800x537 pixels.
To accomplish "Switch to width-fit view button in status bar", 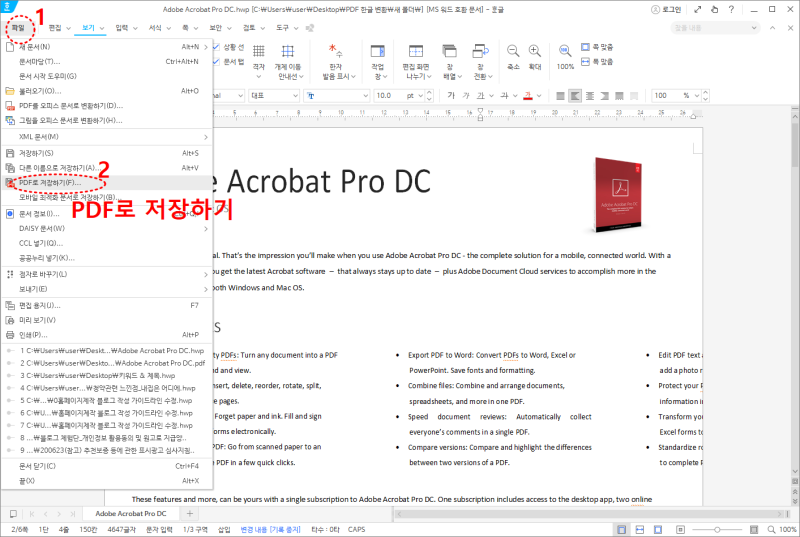I will coord(640,529).
